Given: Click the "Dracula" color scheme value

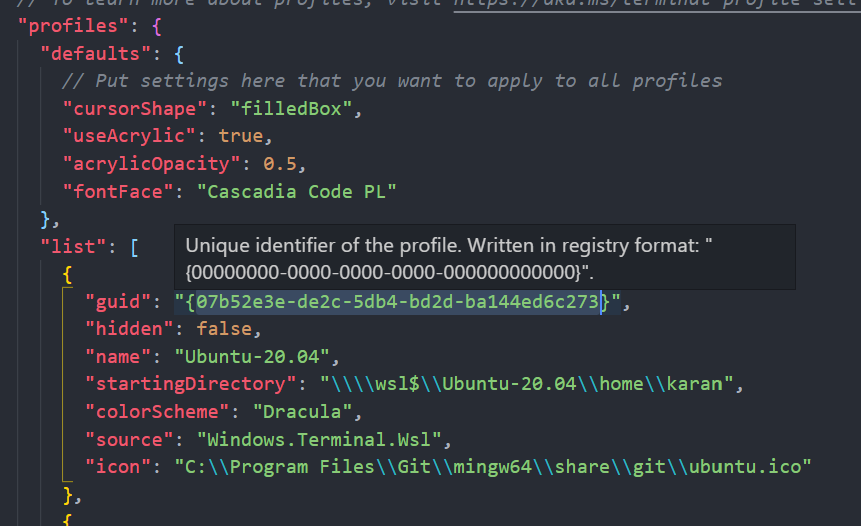Looking at the screenshot, I should (302, 412).
